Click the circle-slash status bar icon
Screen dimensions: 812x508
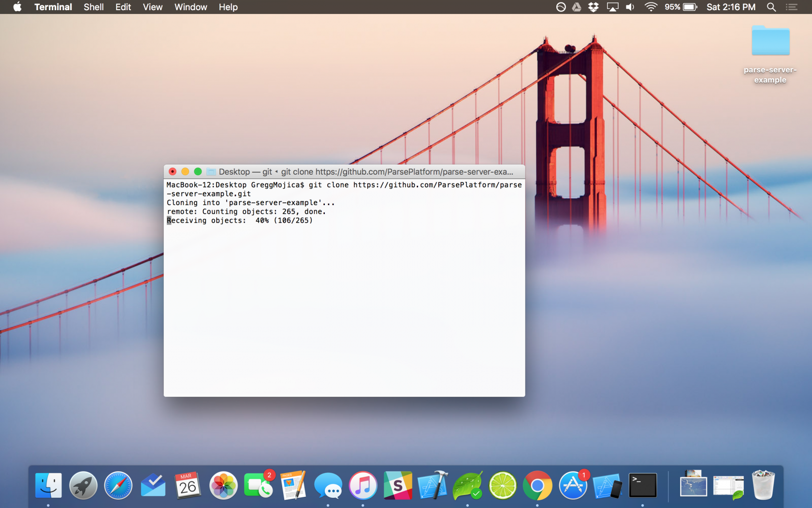[x=560, y=7]
